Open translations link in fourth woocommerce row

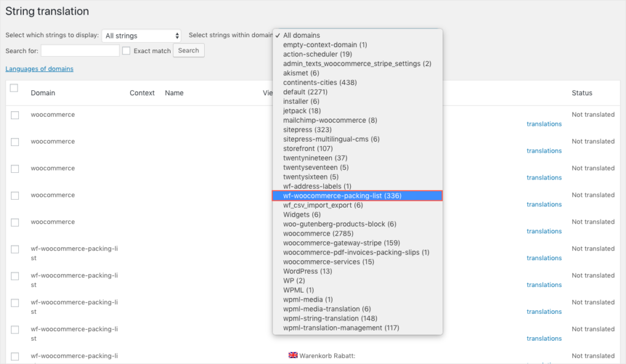coord(543,204)
